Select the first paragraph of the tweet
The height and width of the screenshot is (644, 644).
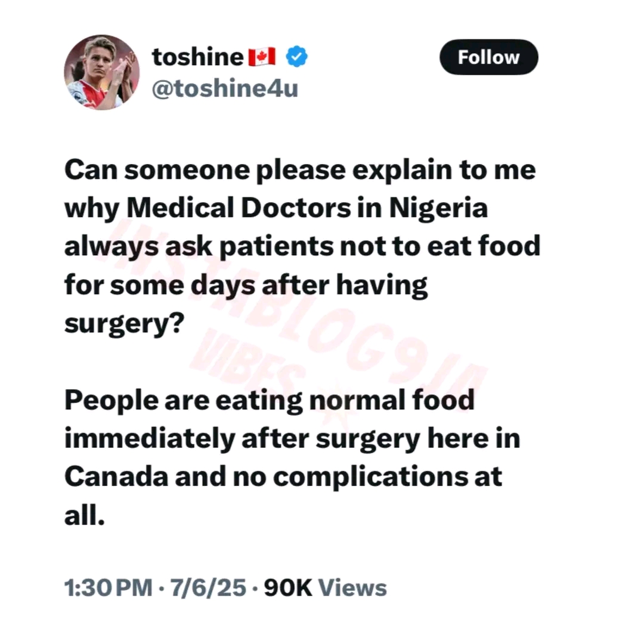pyautogui.click(x=302, y=247)
